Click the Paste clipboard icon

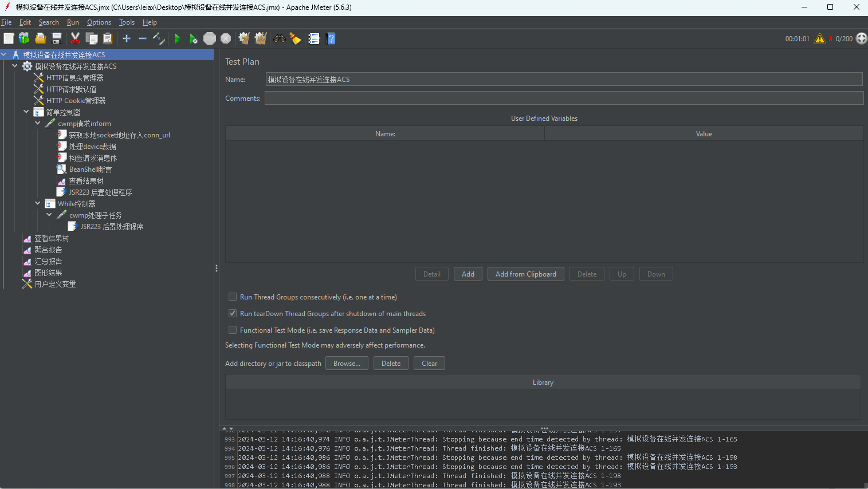(x=108, y=38)
